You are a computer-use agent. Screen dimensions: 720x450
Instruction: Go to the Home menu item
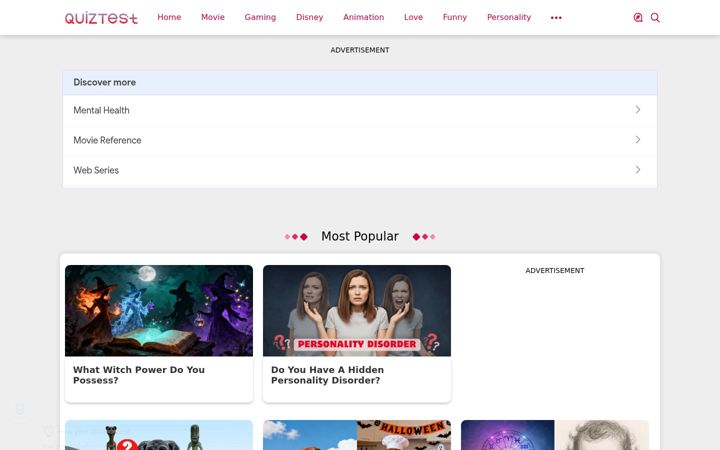[169, 17]
